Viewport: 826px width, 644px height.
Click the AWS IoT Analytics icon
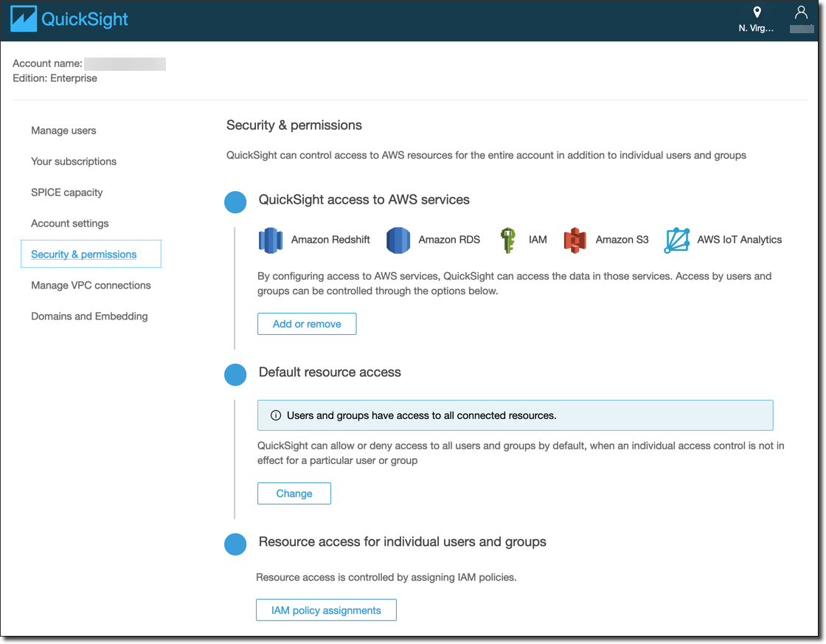677,240
